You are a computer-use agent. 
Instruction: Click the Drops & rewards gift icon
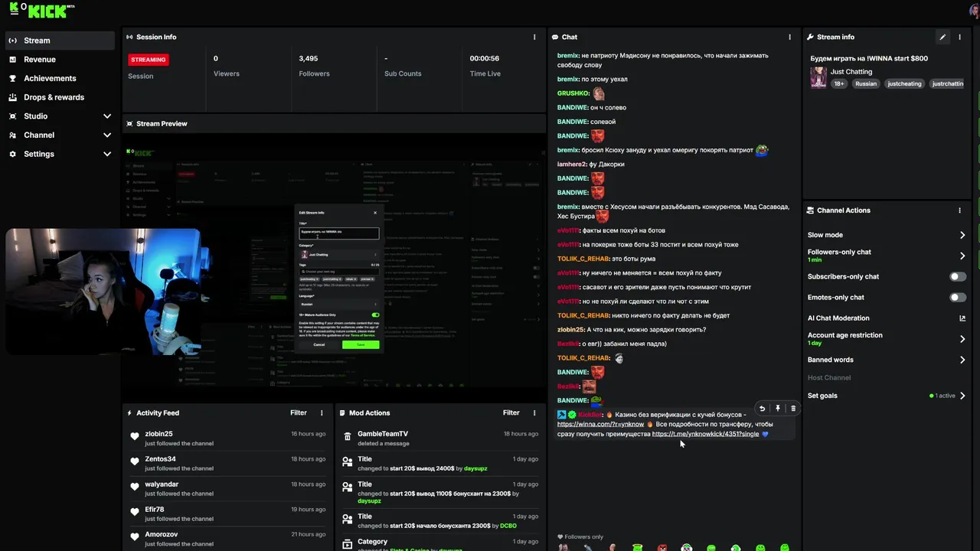pyautogui.click(x=12, y=97)
